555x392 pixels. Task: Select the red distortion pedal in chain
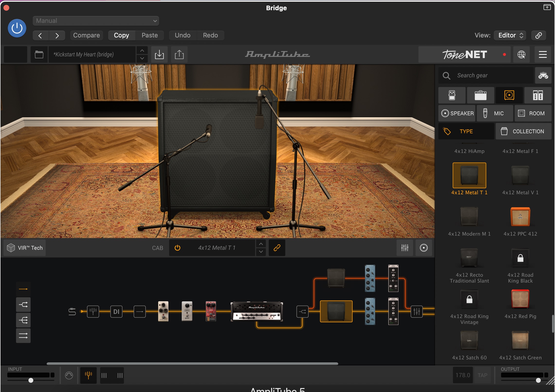pyautogui.click(x=211, y=311)
